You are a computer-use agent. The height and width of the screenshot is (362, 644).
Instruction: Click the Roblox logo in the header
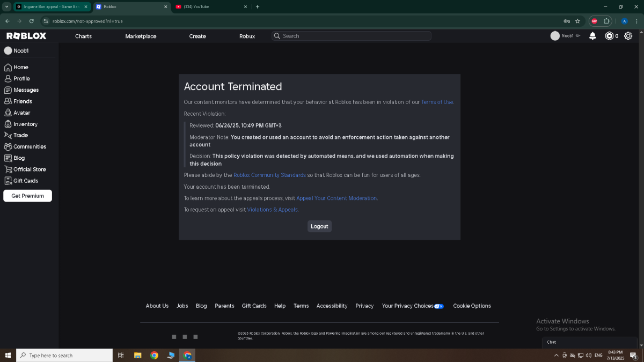click(x=26, y=36)
